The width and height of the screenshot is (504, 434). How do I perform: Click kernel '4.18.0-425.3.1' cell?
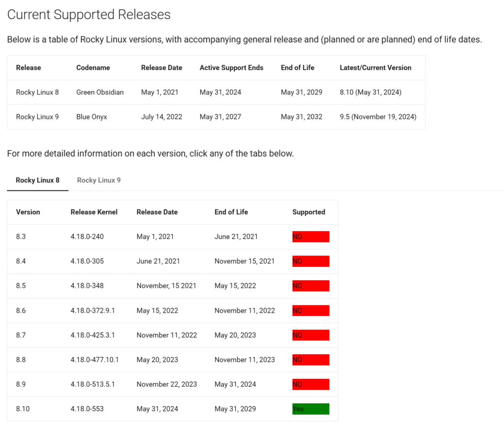click(x=93, y=335)
